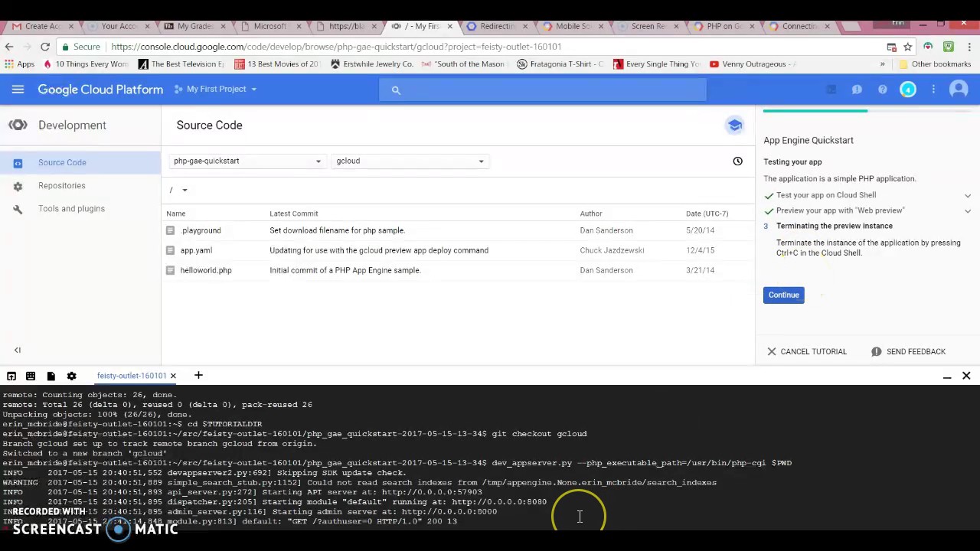This screenshot has width=980, height=551.
Task: Click the header search input field
Action: 542,90
